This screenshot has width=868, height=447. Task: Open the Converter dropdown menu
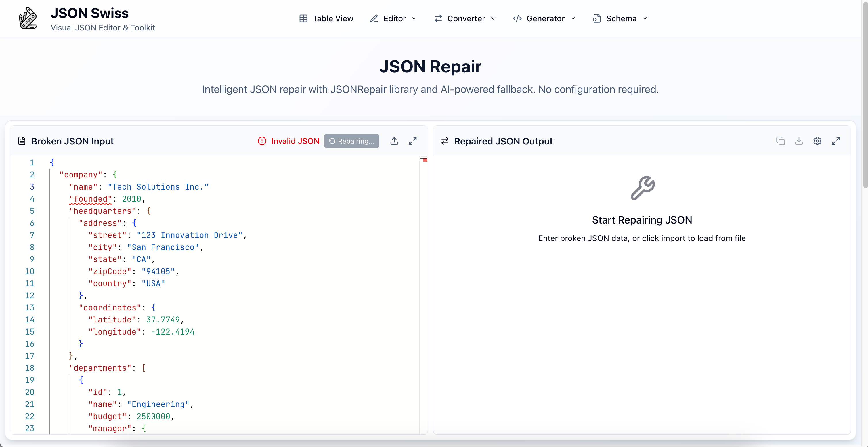[x=465, y=18]
